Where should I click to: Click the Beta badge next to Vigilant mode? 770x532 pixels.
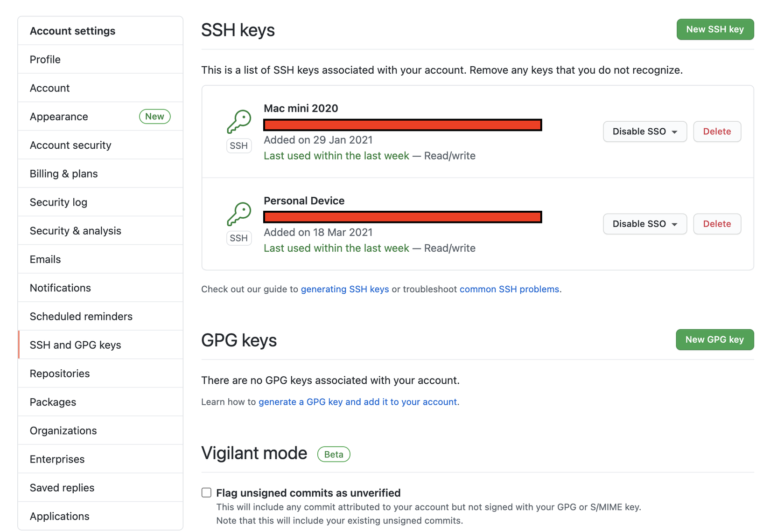[334, 454]
